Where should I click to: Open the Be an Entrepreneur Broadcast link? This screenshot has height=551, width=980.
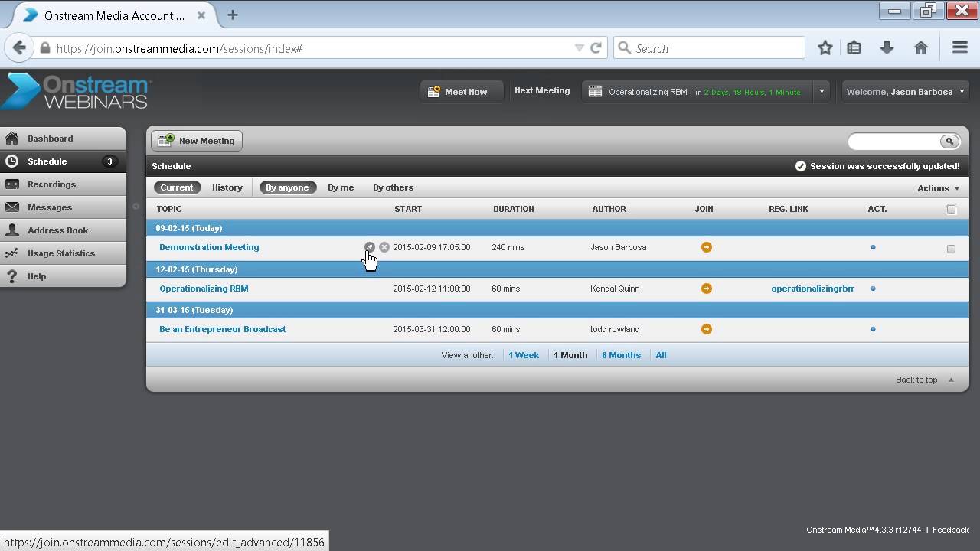pos(222,329)
